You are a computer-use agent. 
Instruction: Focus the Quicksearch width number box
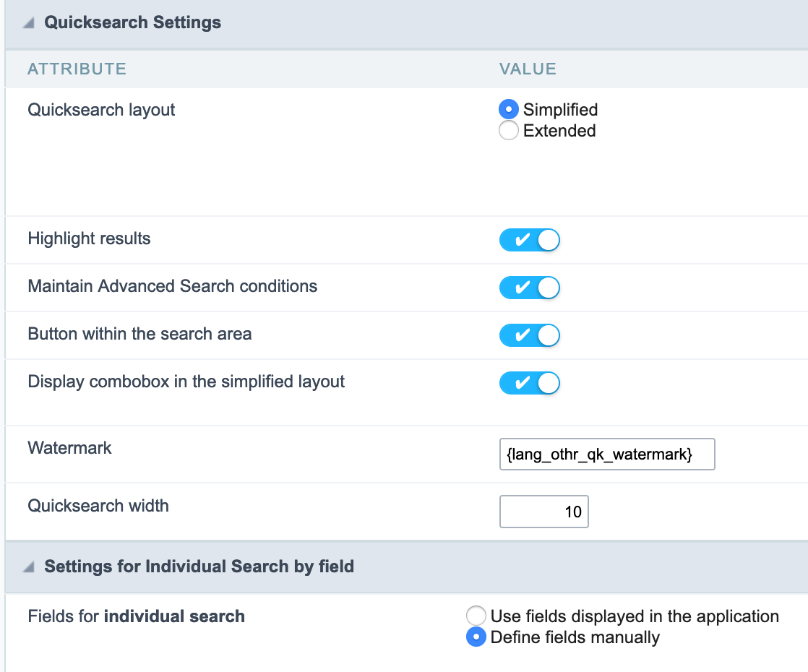tap(543, 512)
